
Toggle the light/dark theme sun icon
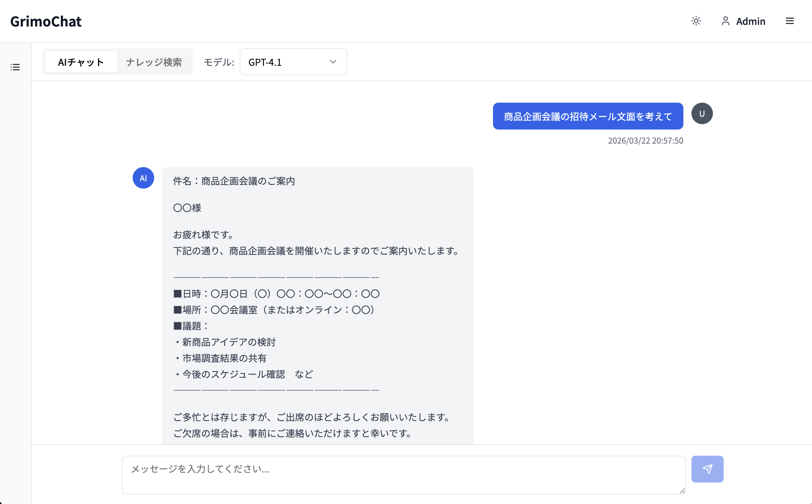(696, 21)
